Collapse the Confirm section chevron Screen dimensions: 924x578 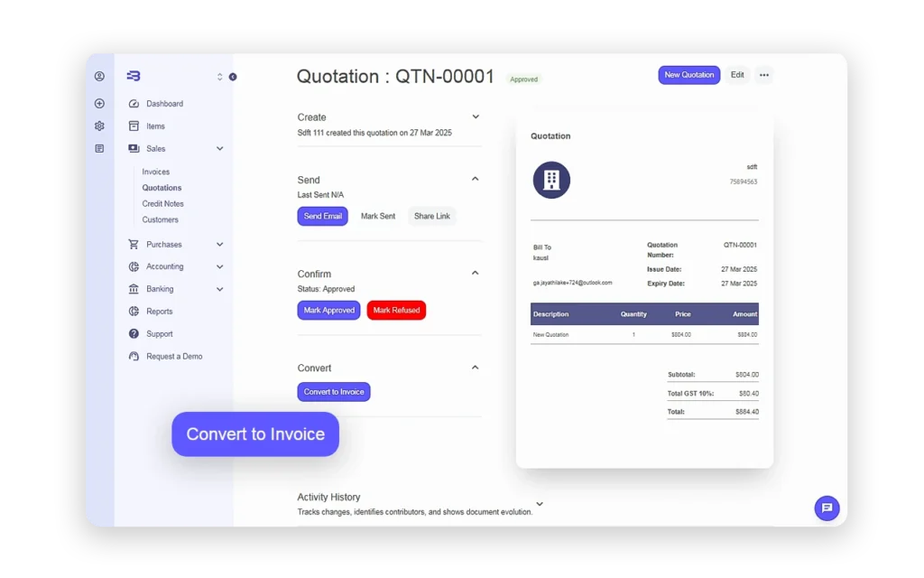pos(475,273)
